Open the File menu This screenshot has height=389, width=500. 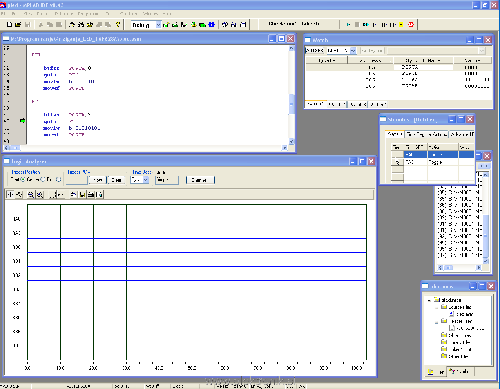coord(3,14)
